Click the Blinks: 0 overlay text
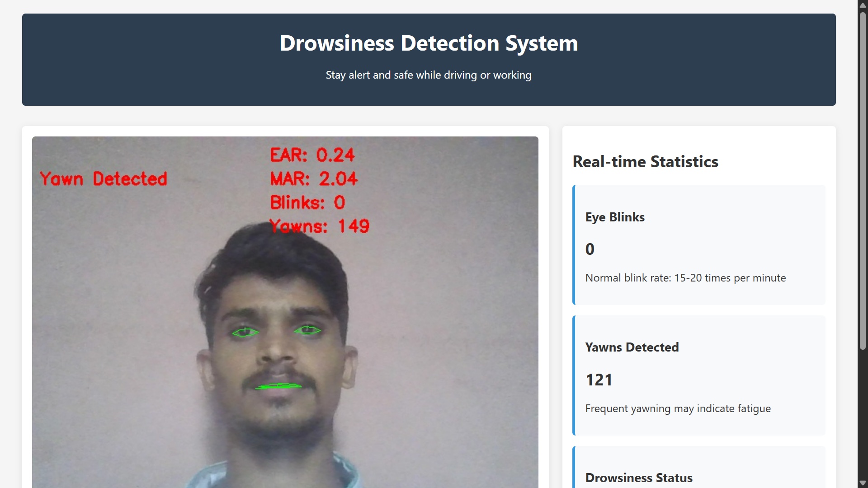The width and height of the screenshot is (868, 488). 307,202
